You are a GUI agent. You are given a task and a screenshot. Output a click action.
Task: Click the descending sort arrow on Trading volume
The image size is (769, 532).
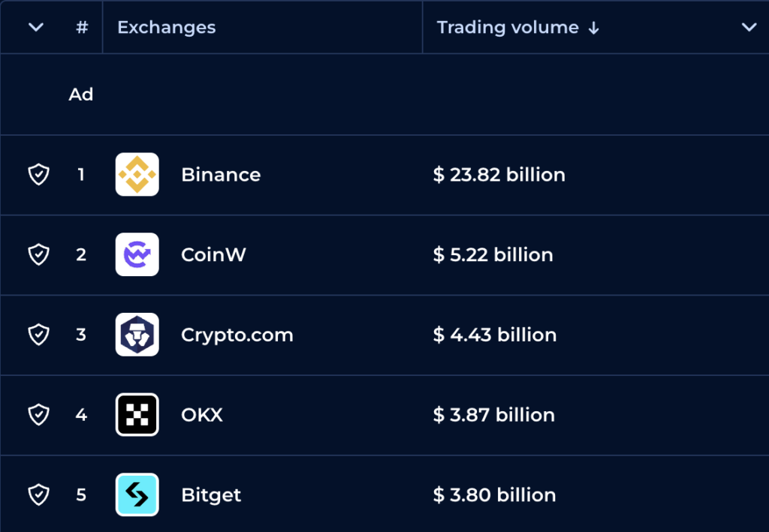(x=594, y=27)
